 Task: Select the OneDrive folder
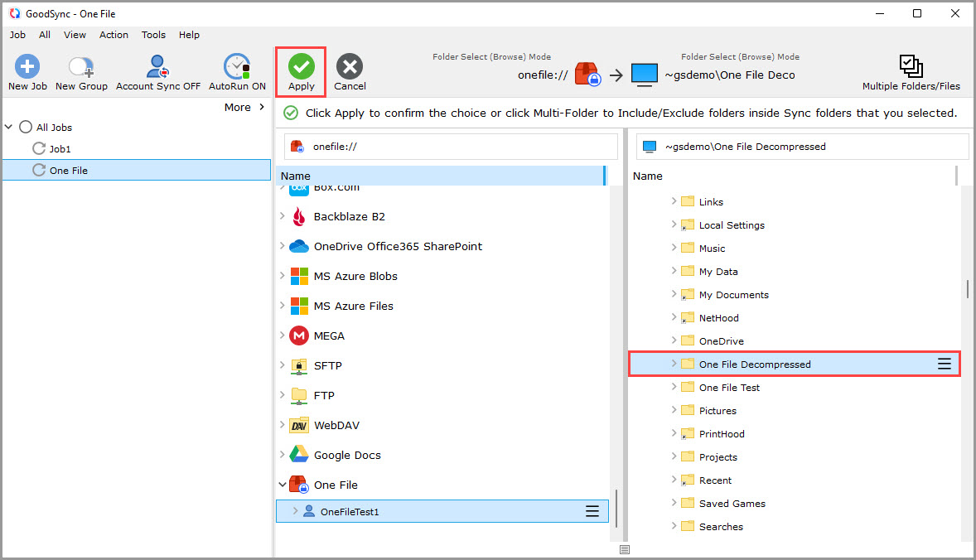point(721,341)
